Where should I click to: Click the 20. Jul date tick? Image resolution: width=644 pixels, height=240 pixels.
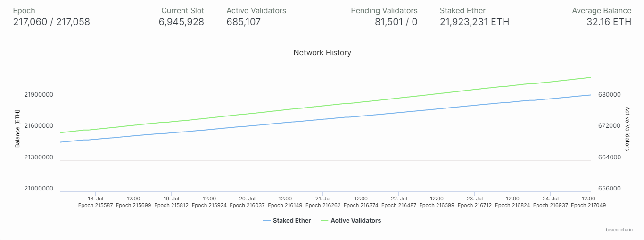coord(247,199)
